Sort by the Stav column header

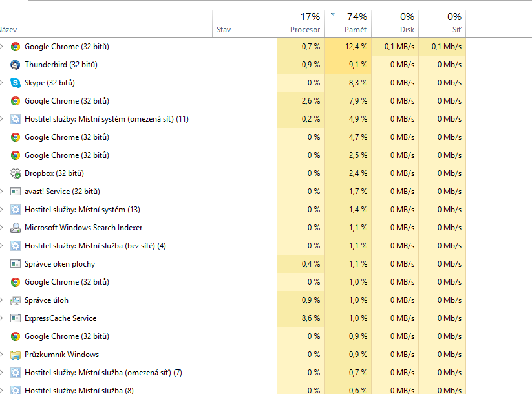point(244,24)
